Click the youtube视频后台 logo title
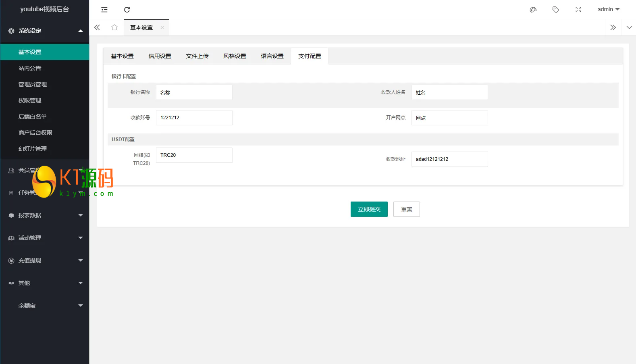 45,9
